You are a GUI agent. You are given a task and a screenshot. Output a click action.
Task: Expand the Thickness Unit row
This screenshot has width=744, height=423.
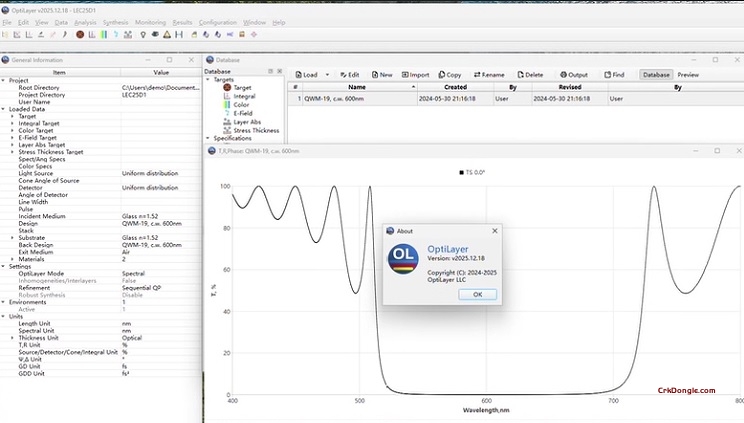point(12,338)
